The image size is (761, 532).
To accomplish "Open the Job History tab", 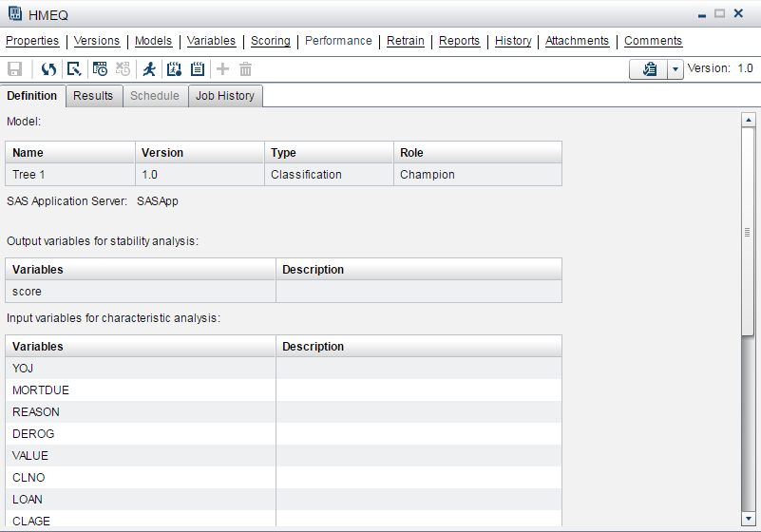I will coord(225,96).
